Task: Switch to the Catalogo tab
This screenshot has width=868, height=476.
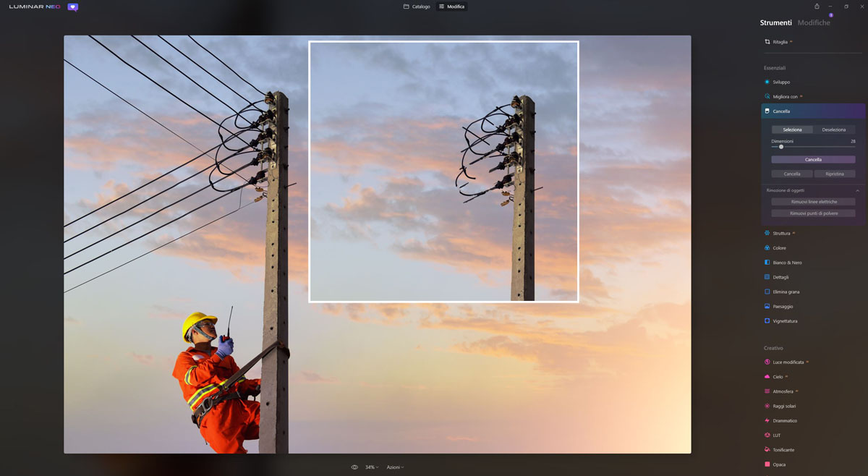Action: [x=417, y=7]
